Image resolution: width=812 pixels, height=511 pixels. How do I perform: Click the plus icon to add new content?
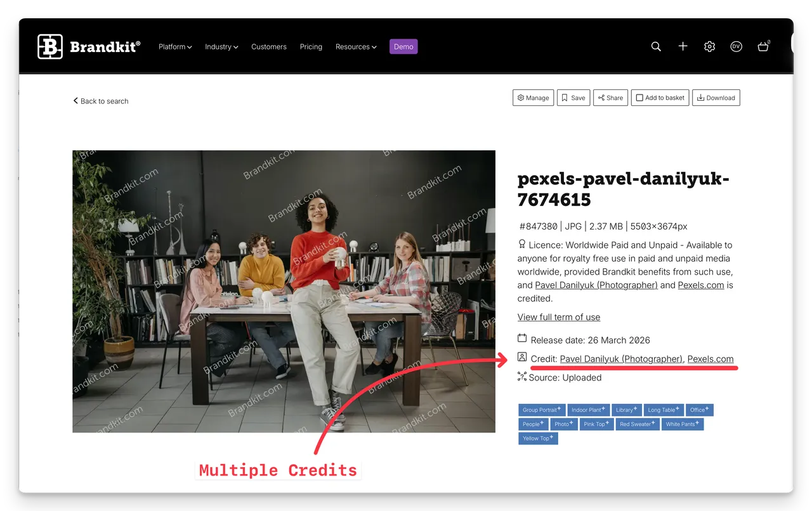tap(683, 46)
